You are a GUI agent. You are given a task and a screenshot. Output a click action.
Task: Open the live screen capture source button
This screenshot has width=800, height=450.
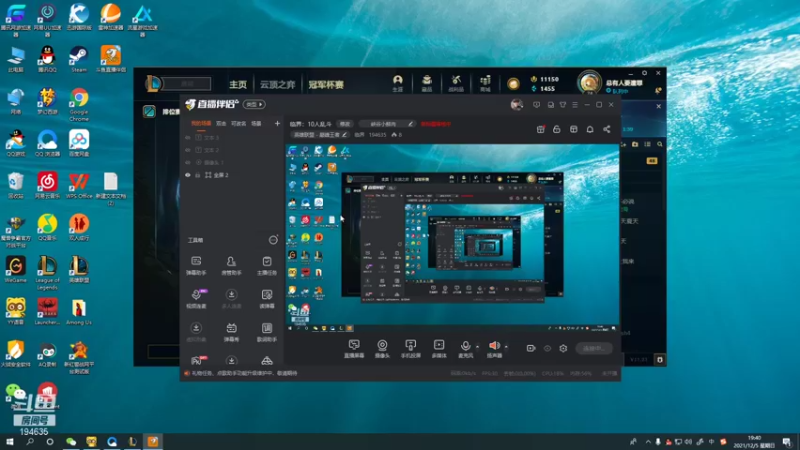coord(354,348)
